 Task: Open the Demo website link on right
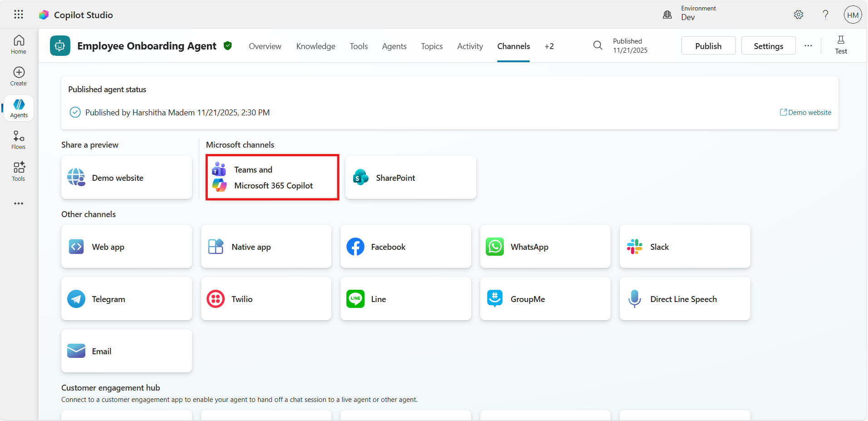805,112
